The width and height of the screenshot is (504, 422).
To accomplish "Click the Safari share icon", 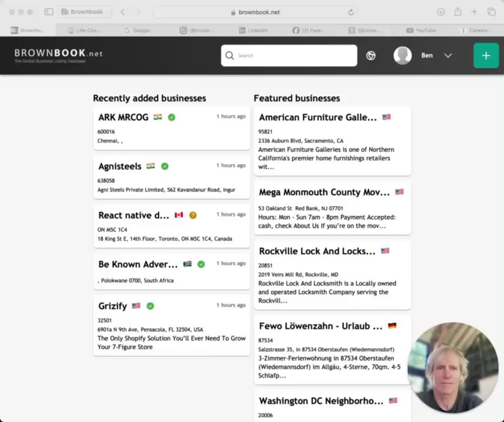I will pyautogui.click(x=458, y=12).
